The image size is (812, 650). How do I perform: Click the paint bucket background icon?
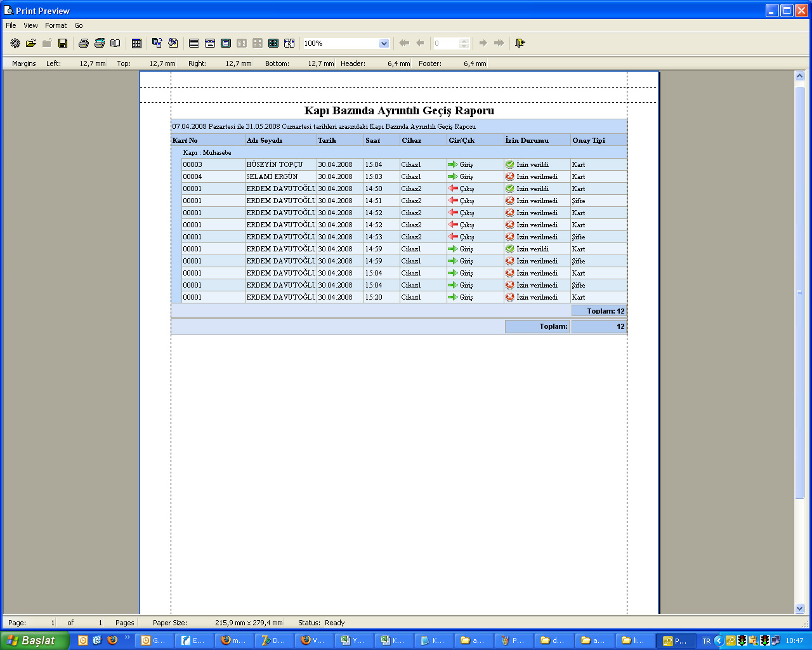coord(173,43)
